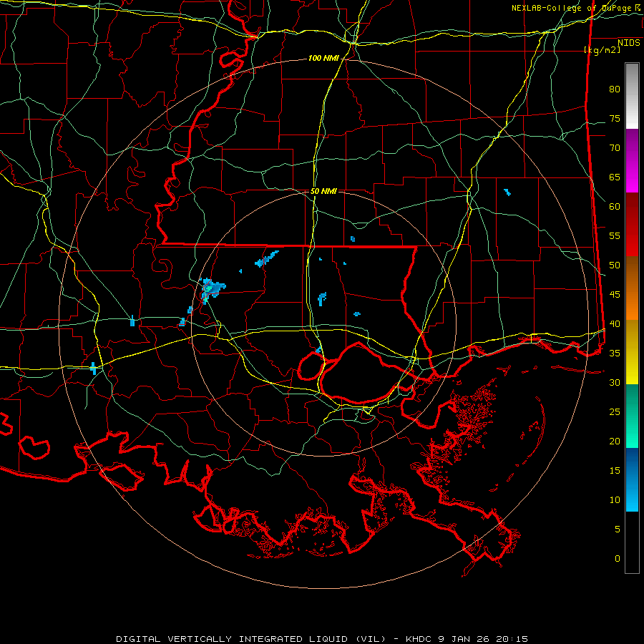Click the largest radar echo with the green core

(x=213, y=289)
